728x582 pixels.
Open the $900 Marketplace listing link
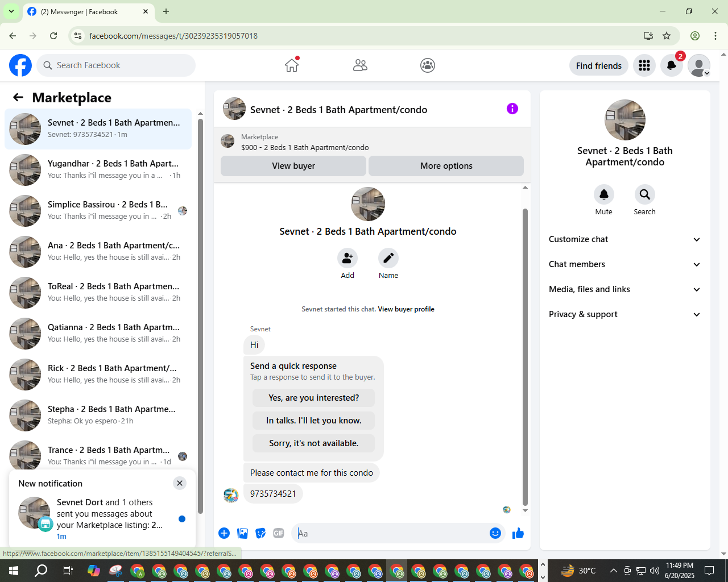point(305,147)
